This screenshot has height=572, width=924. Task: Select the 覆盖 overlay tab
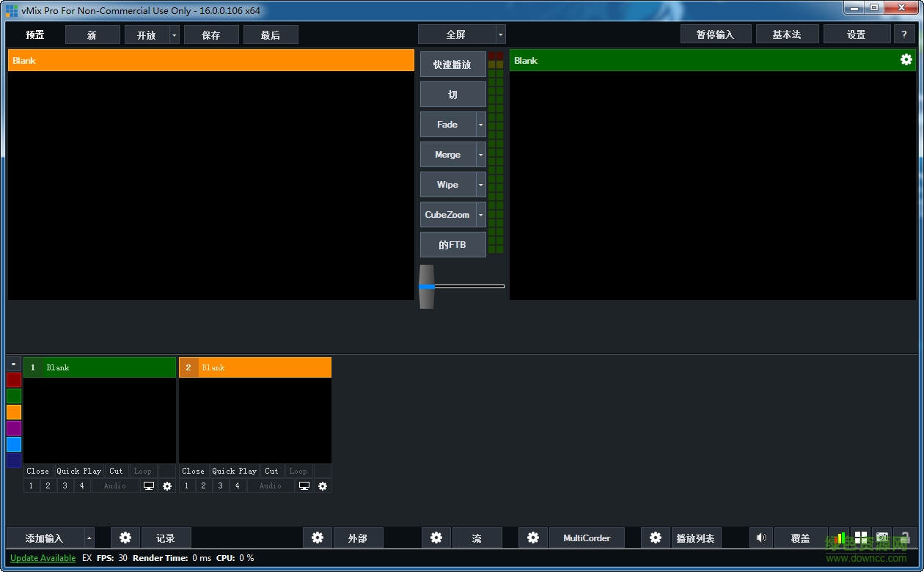(x=799, y=538)
